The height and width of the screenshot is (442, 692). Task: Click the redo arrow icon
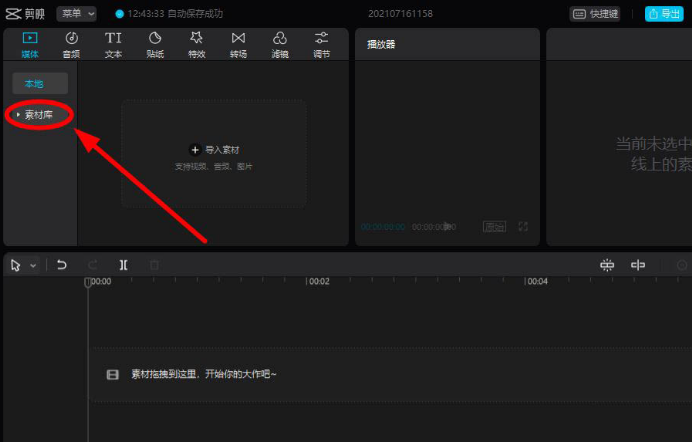[x=93, y=265]
